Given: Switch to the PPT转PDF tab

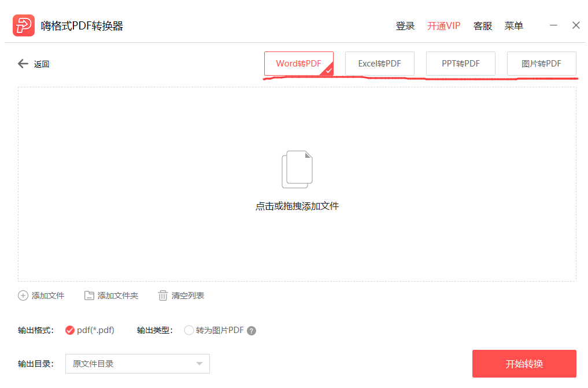Looking at the screenshot, I should (x=460, y=64).
